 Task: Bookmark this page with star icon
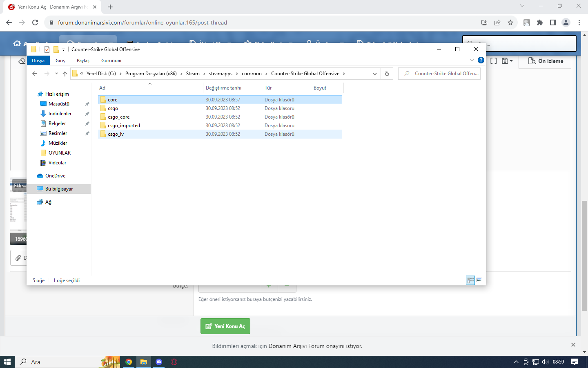[x=510, y=22]
